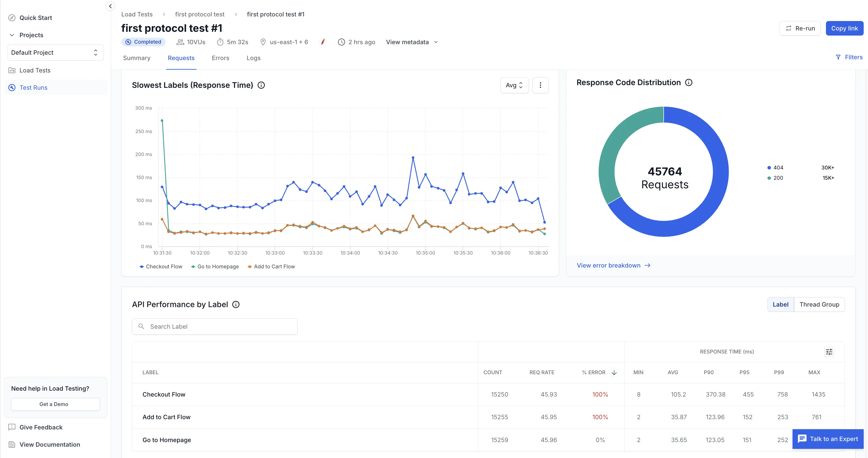Image resolution: width=868 pixels, height=458 pixels.
Task: Click the JMeter engine icon near run metadata
Action: click(323, 42)
